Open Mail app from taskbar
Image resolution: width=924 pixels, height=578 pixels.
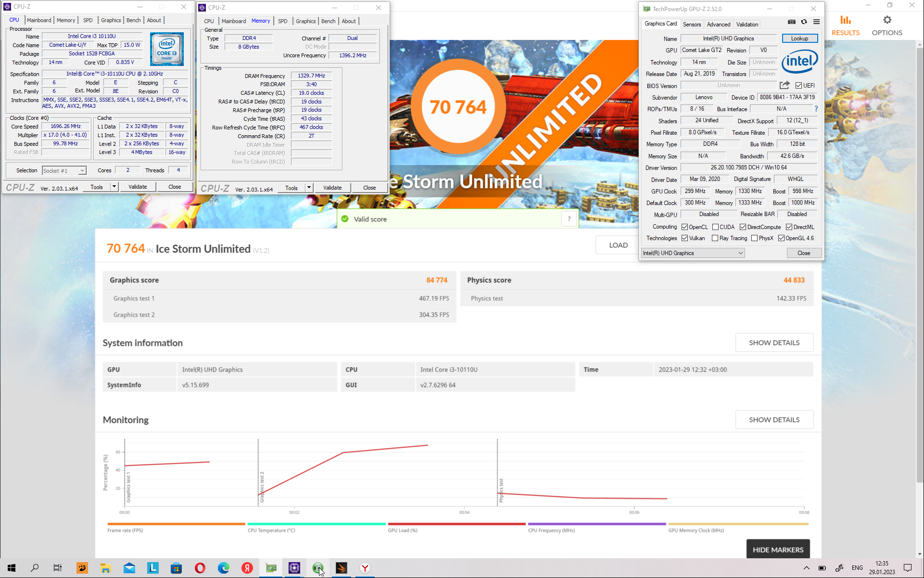pos(129,568)
